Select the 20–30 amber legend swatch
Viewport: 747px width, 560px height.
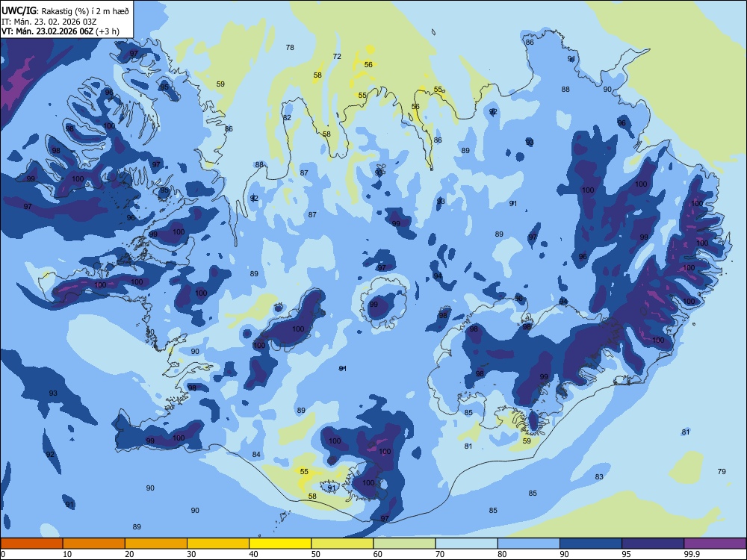(x=156, y=544)
